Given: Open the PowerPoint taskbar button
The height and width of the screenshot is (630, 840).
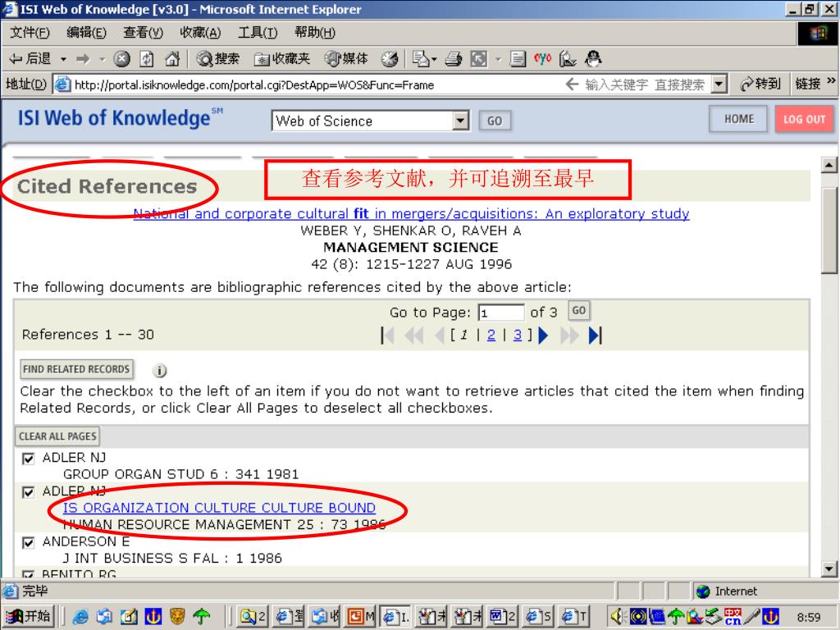Looking at the screenshot, I should (x=361, y=617).
